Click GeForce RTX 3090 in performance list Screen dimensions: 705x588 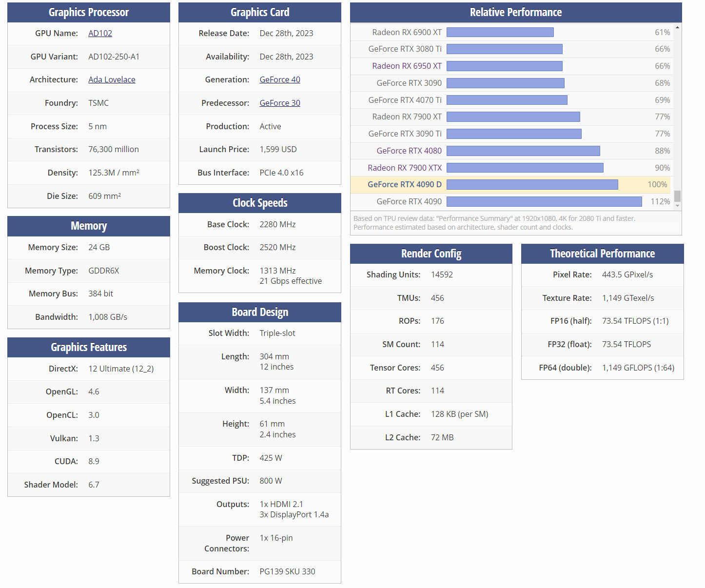click(409, 83)
